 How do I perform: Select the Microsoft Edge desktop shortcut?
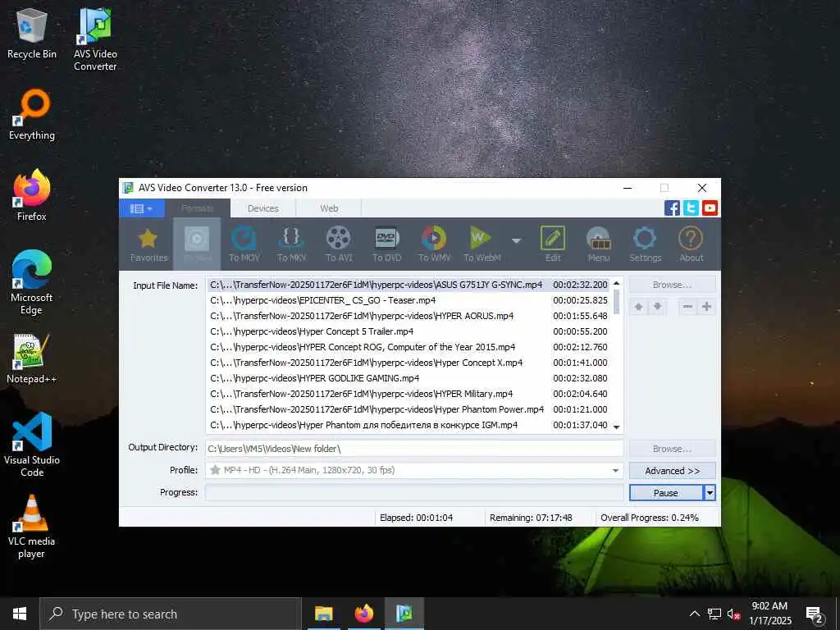[32, 283]
